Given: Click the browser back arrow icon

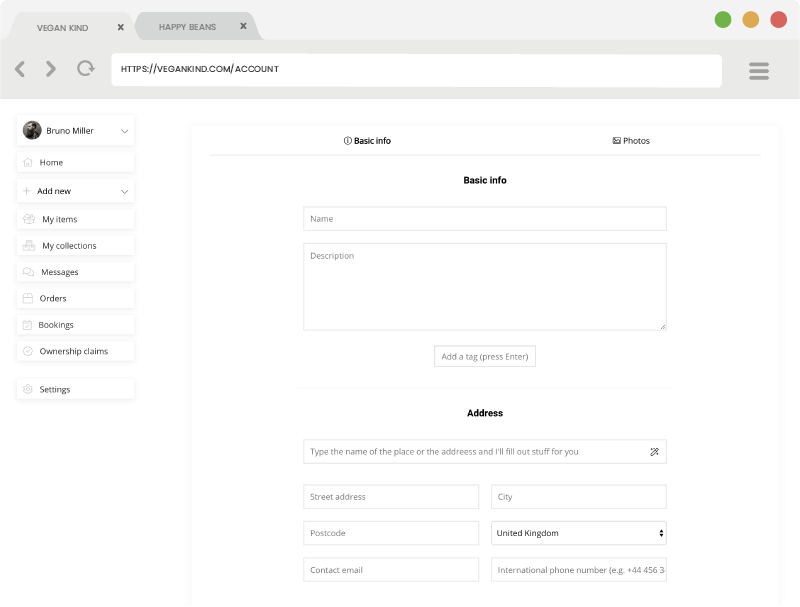Looking at the screenshot, I should point(20,69).
